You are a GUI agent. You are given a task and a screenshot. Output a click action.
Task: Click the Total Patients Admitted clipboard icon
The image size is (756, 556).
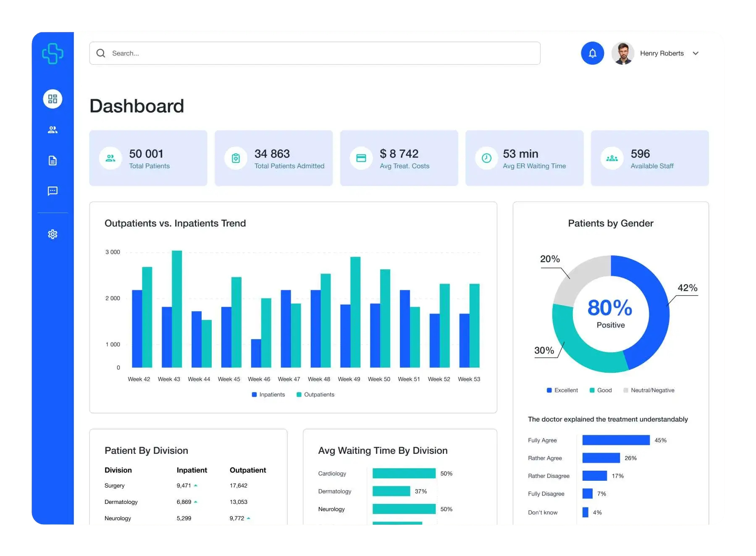coord(236,158)
